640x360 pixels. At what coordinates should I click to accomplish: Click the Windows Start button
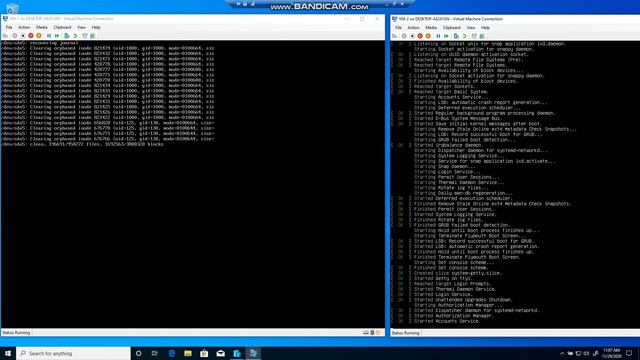8,353
